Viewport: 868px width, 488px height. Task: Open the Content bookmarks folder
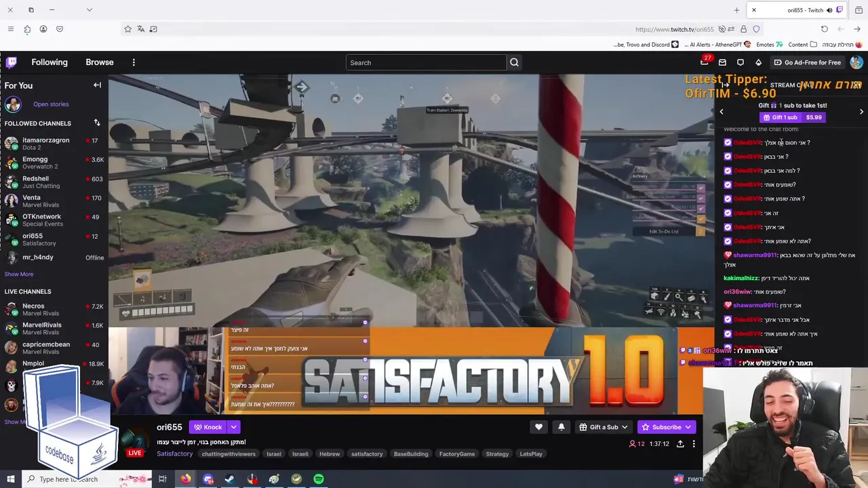click(802, 45)
